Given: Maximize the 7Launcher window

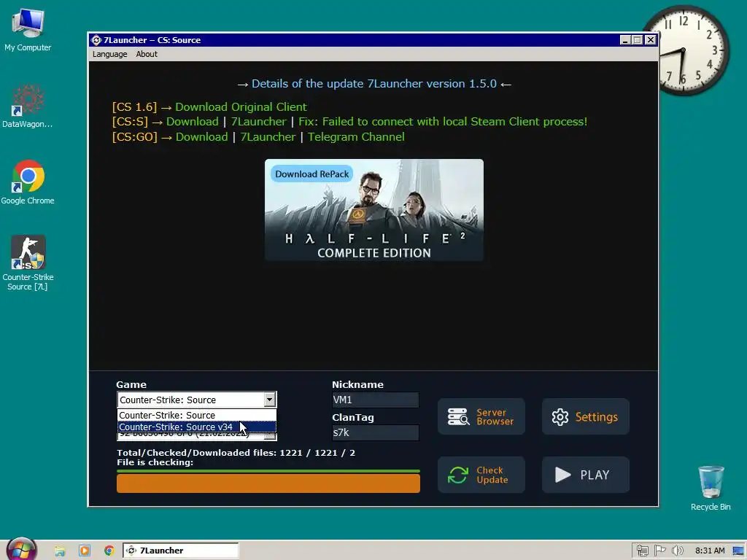Looking at the screenshot, I should [x=638, y=40].
